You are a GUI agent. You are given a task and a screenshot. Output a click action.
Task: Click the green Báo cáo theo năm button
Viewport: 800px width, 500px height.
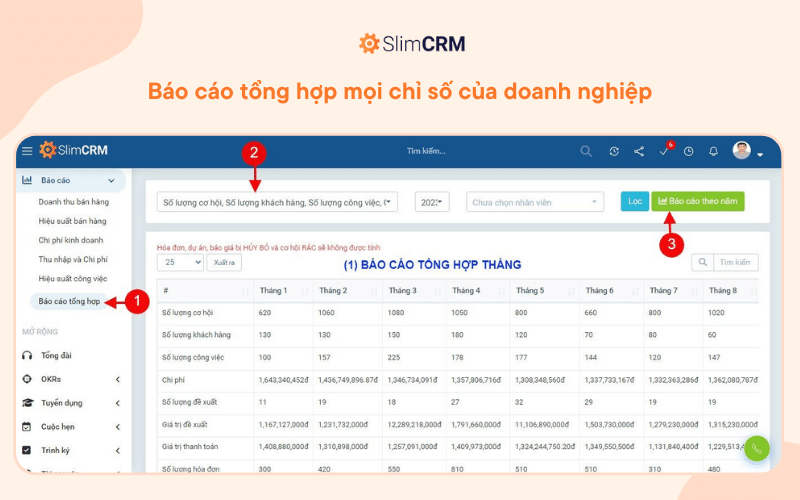[697, 201]
